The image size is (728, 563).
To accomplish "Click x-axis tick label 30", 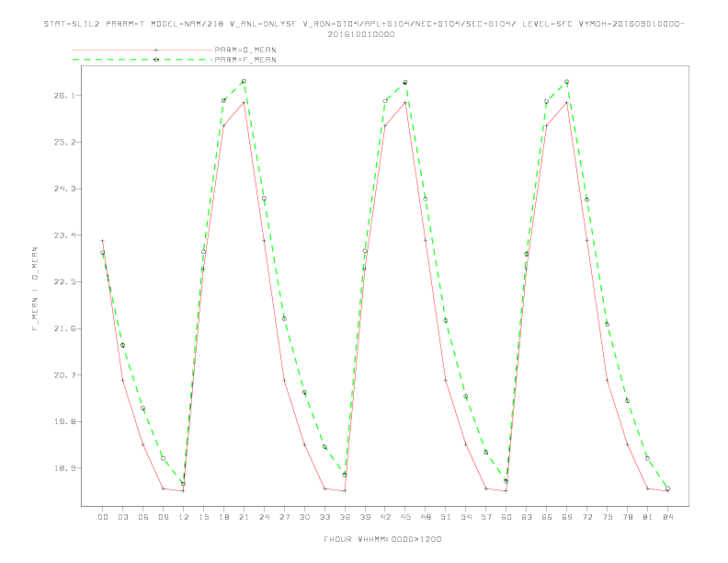I will 304,517.
